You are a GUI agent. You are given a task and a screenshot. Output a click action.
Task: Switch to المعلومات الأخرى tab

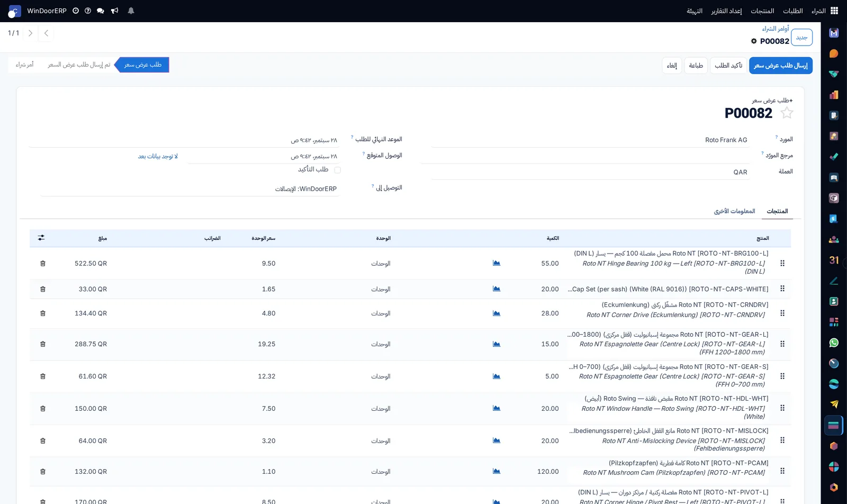point(734,211)
